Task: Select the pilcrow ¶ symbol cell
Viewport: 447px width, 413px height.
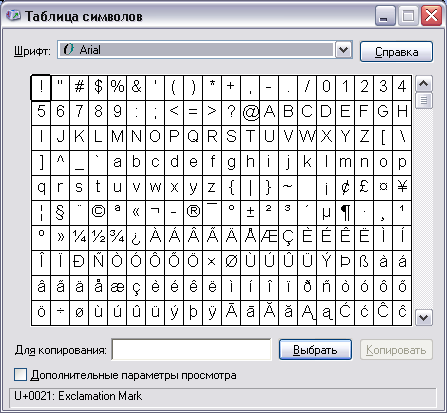Action: (x=345, y=213)
